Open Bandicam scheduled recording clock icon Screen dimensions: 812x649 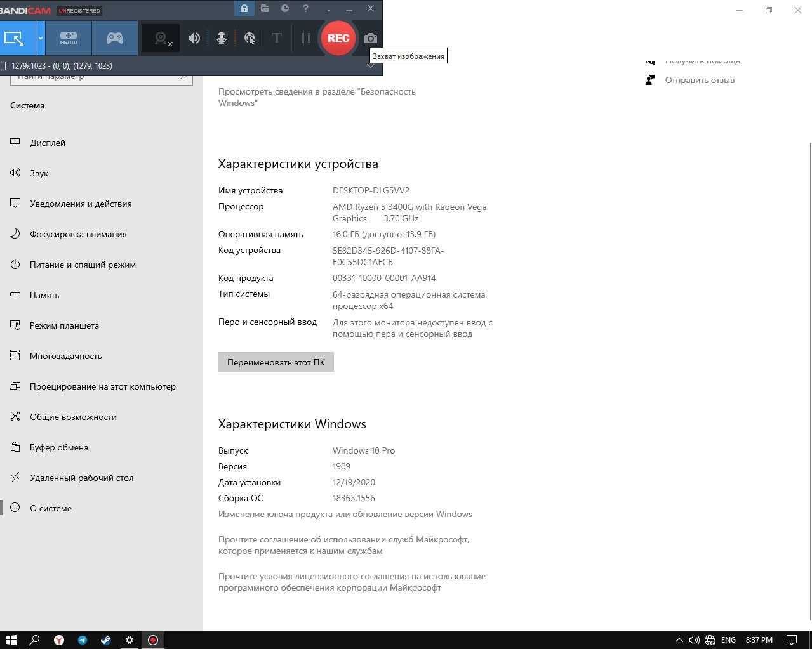click(x=285, y=8)
